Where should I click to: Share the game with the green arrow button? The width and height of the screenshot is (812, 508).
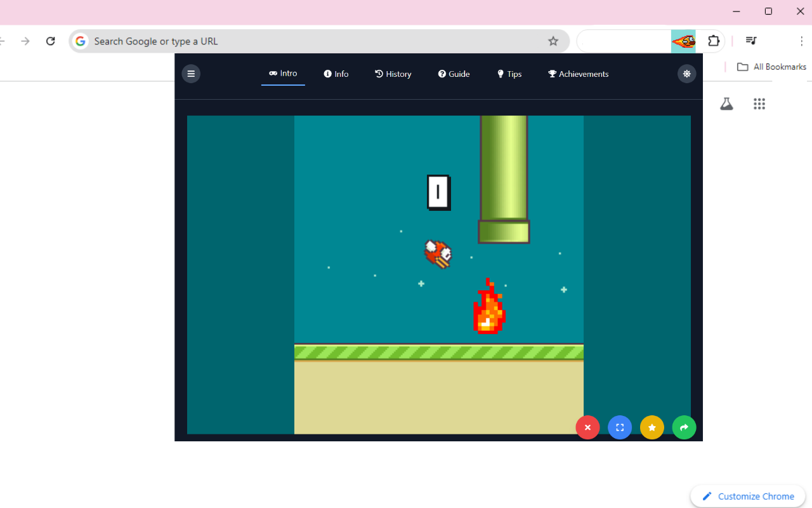[684, 427]
